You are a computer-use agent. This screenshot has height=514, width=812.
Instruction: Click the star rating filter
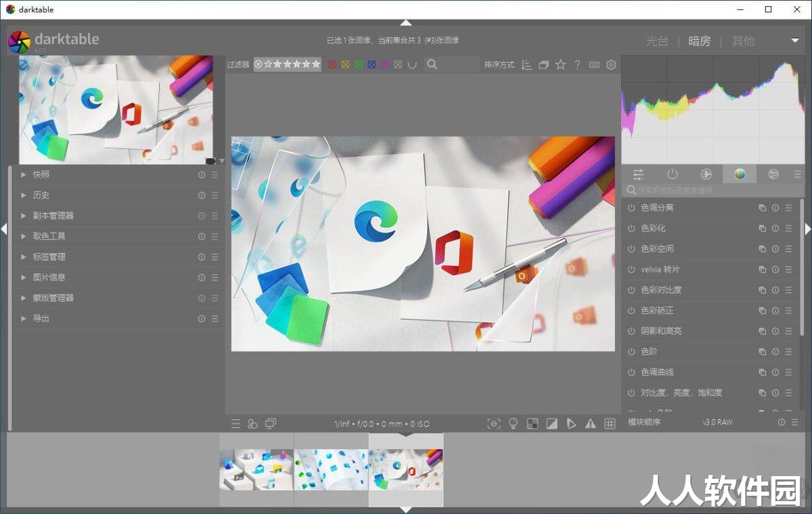[287, 64]
